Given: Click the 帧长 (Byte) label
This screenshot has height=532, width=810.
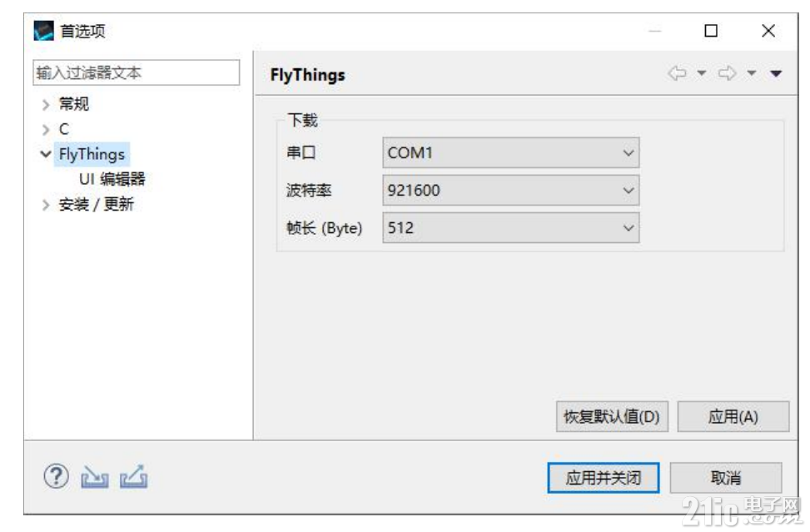Looking at the screenshot, I should [x=325, y=228].
